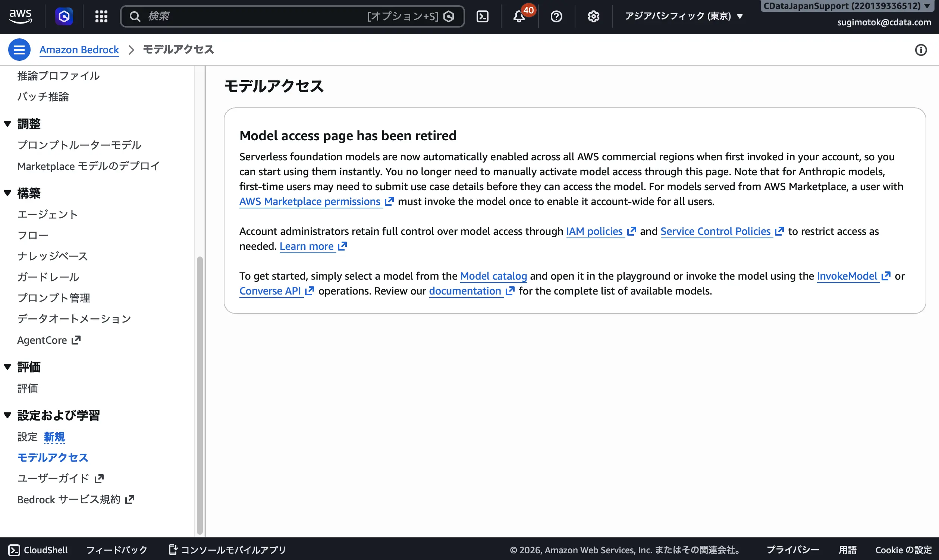
Task: Open ガードレール in the sidebar
Action: pyautogui.click(x=48, y=277)
